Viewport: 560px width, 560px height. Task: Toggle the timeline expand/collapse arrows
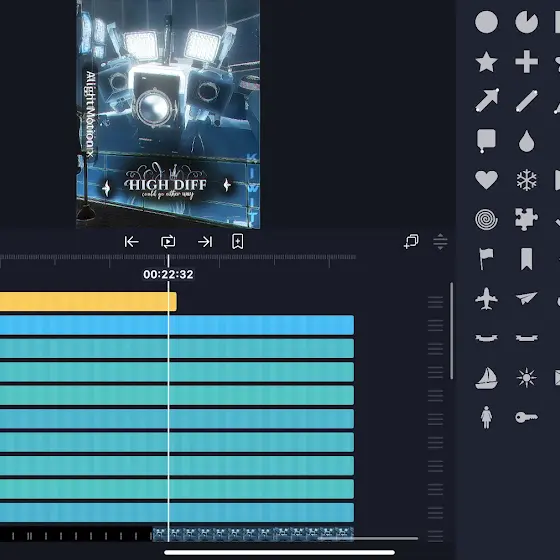440,241
